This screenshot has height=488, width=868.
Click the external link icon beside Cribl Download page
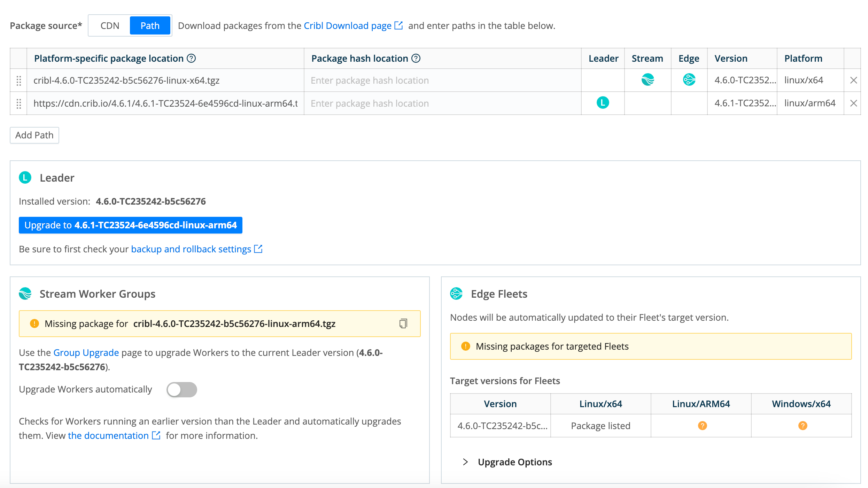point(398,25)
